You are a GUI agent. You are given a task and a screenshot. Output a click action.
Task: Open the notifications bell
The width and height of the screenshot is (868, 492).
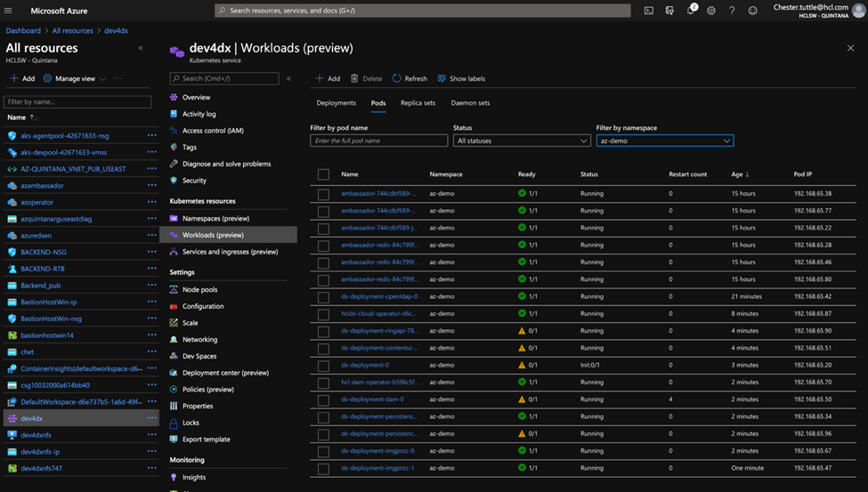[690, 11]
